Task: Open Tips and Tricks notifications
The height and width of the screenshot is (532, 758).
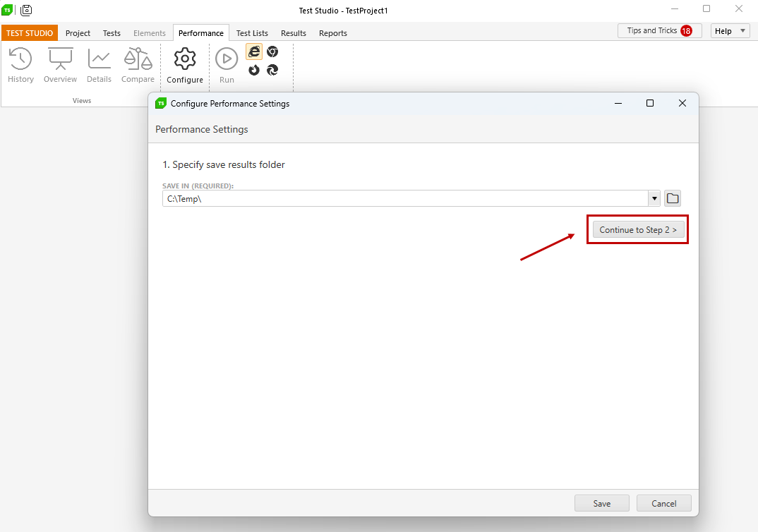Action: tap(659, 31)
